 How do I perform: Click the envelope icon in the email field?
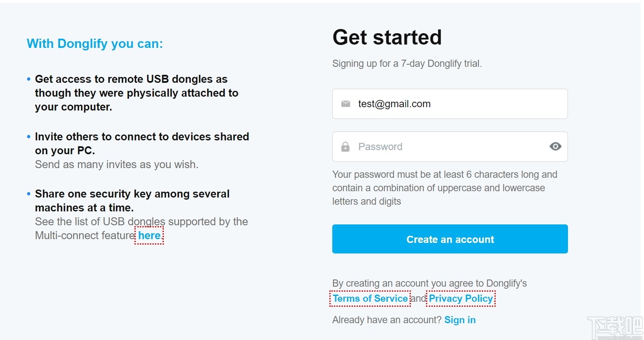coord(345,104)
